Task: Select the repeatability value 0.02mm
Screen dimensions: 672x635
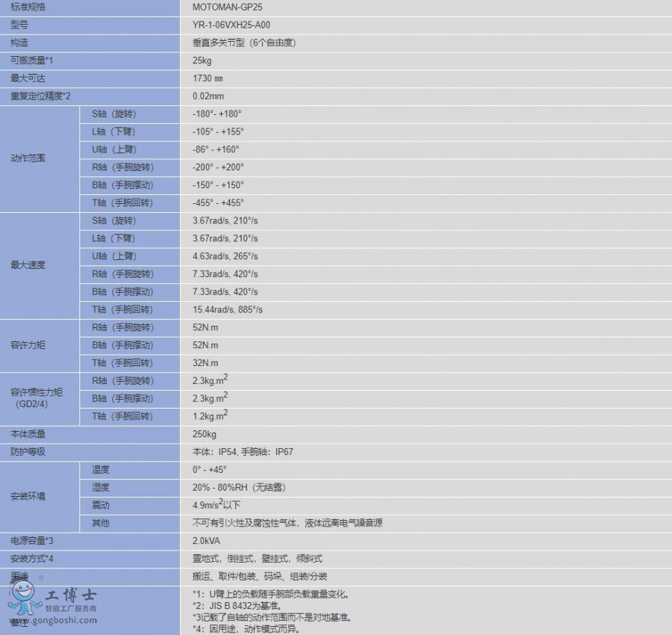Action: point(208,96)
